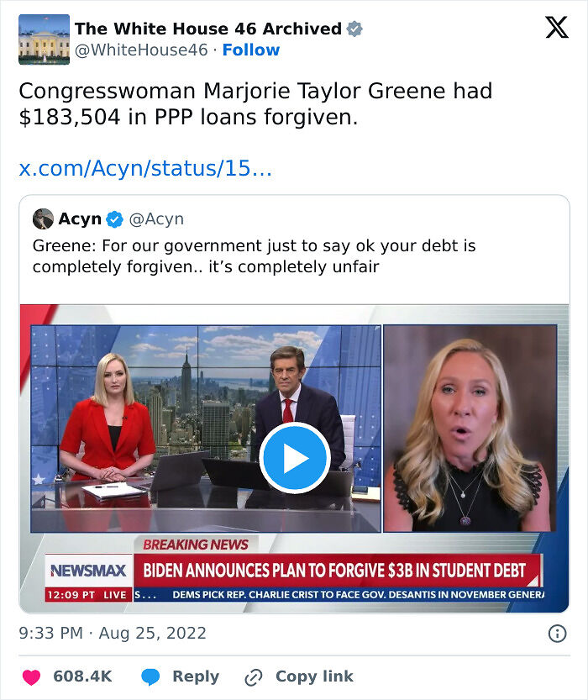The image size is (588, 700).
Task: Open The White House 46 Archived profile name
Action: coord(207,29)
